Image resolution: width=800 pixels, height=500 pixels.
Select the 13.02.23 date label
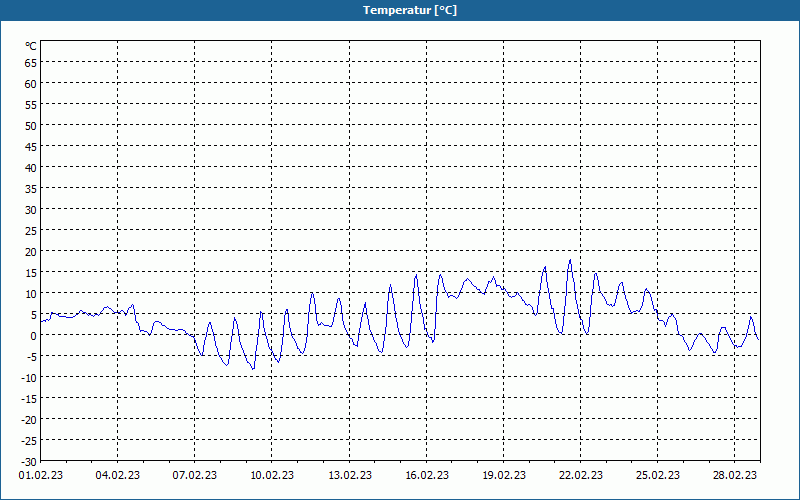[x=349, y=475]
